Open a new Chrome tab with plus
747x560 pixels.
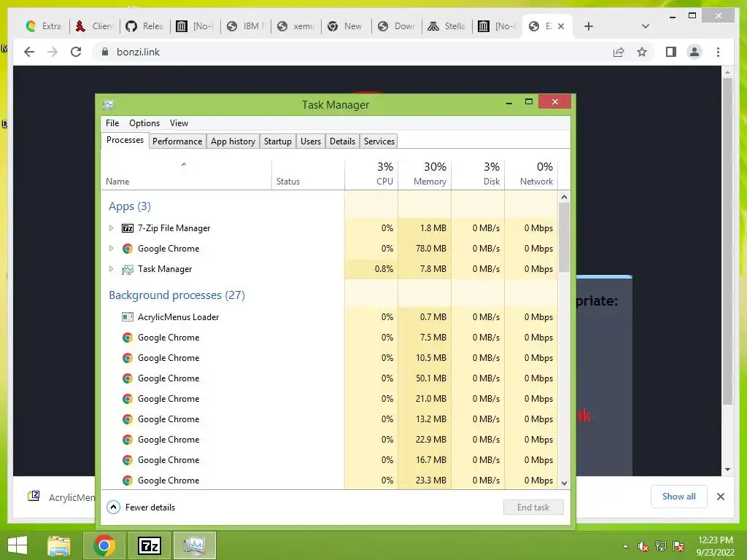pos(589,26)
